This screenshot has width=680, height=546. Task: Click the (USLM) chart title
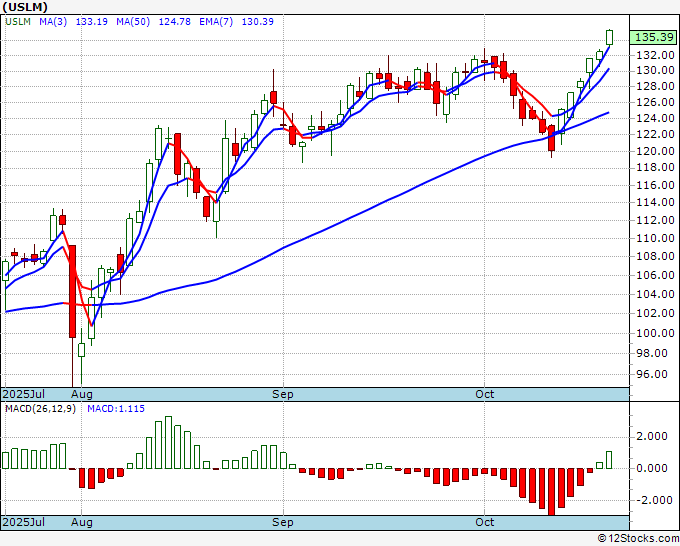(25, 7)
